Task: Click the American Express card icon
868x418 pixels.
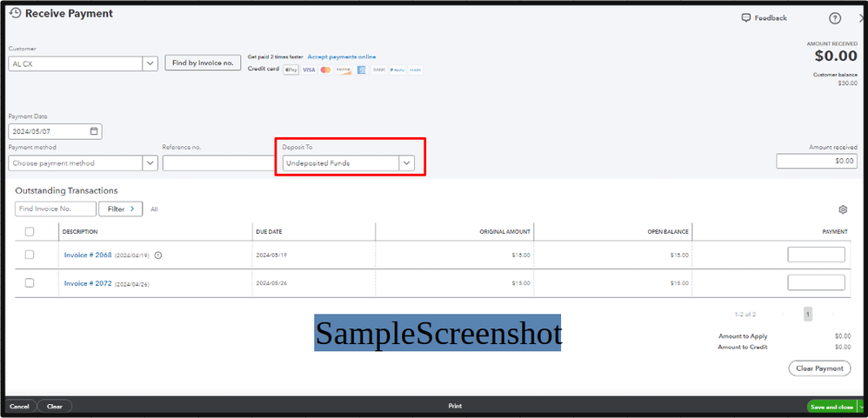Action: 362,70
